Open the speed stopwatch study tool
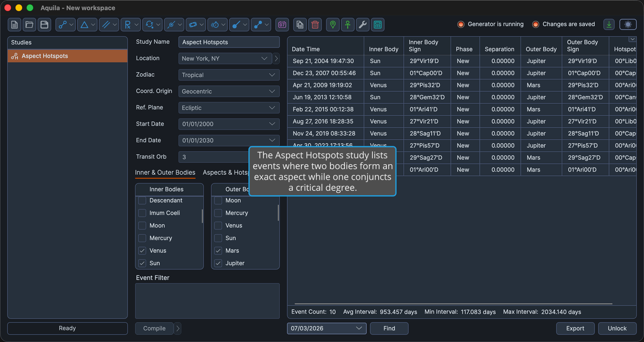Screen dimensions: 644x342 point(218,25)
